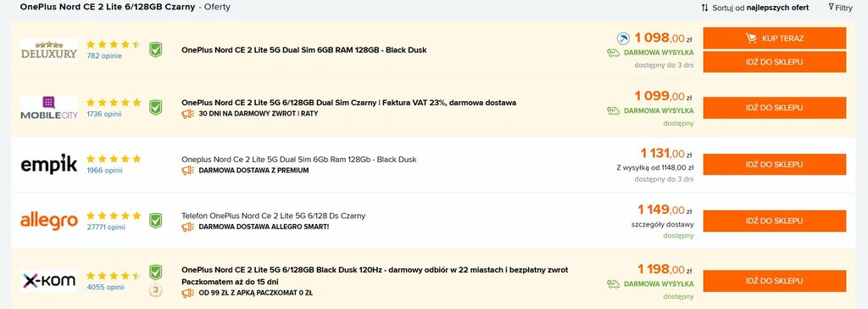Click IDŹ DO SKLEPU for the Allegro offer
This screenshot has height=309, width=868.
click(x=775, y=221)
